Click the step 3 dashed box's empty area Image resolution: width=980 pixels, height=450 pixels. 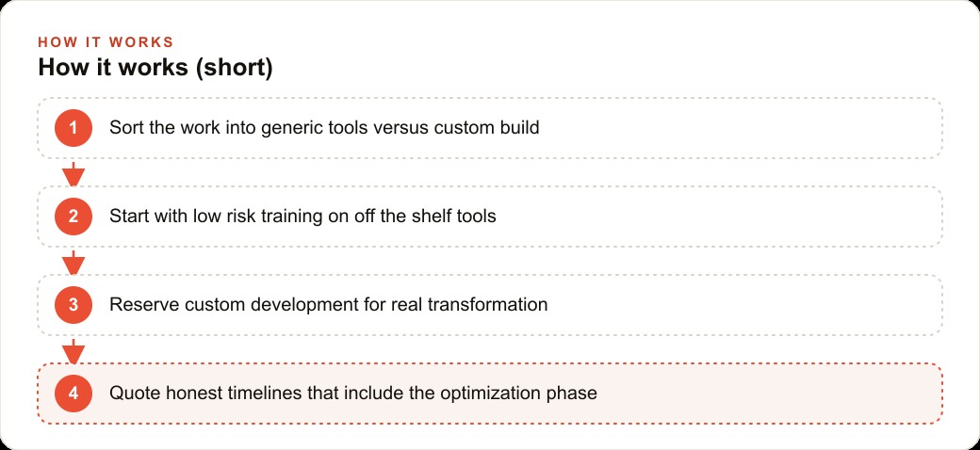743,305
